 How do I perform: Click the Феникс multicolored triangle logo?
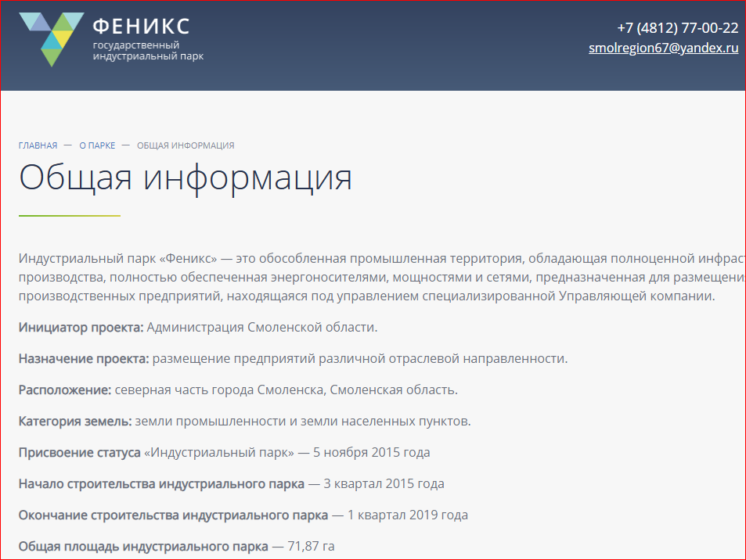pos(52,38)
